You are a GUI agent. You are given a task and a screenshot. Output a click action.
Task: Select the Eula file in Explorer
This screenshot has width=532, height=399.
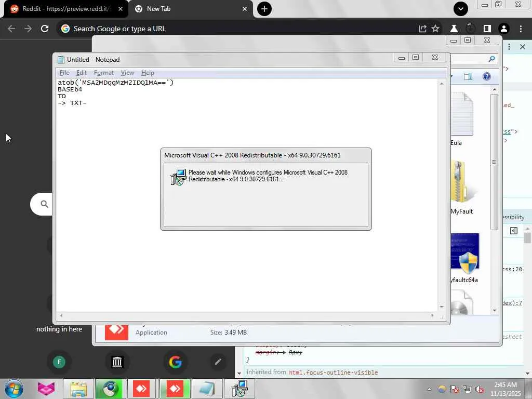tap(461, 119)
